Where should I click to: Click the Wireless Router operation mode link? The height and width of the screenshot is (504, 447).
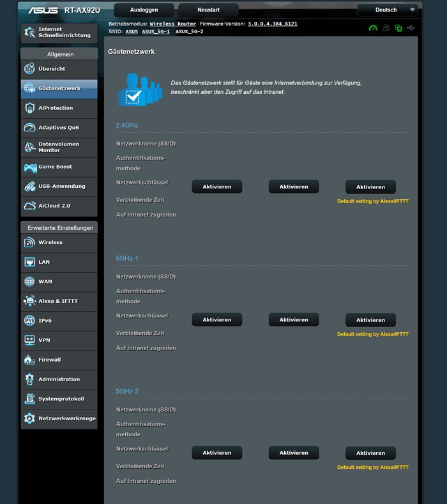pos(173,24)
